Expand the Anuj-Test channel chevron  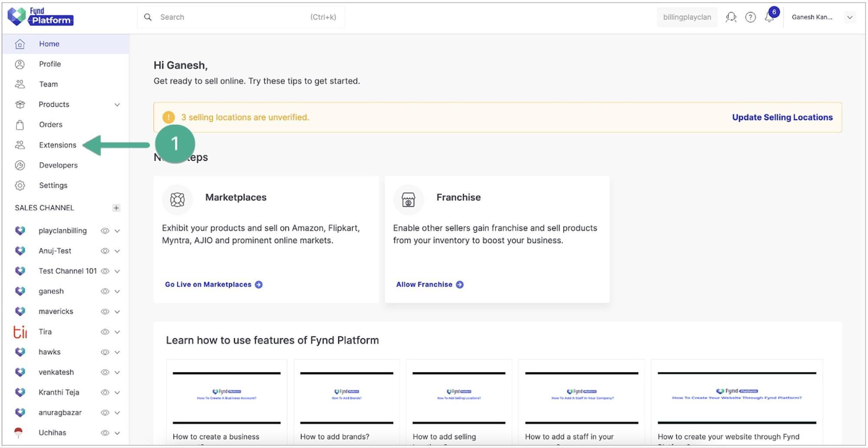pyautogui.click(x=117, y=251)
